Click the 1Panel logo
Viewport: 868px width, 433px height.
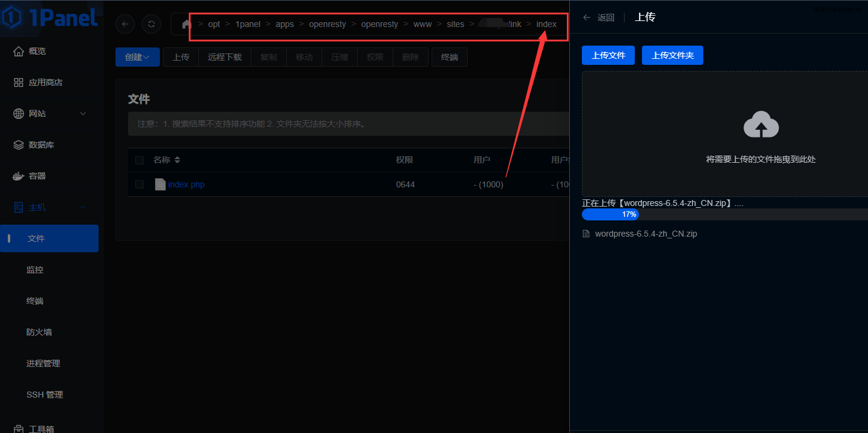click(49, 17)
